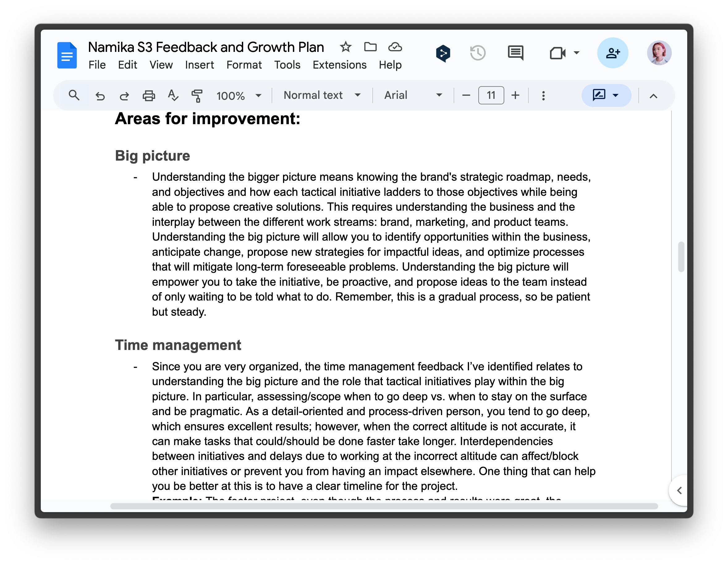Rename the document title text
The height and width of the screenshot is (564, 728).
tap(206, 47)
